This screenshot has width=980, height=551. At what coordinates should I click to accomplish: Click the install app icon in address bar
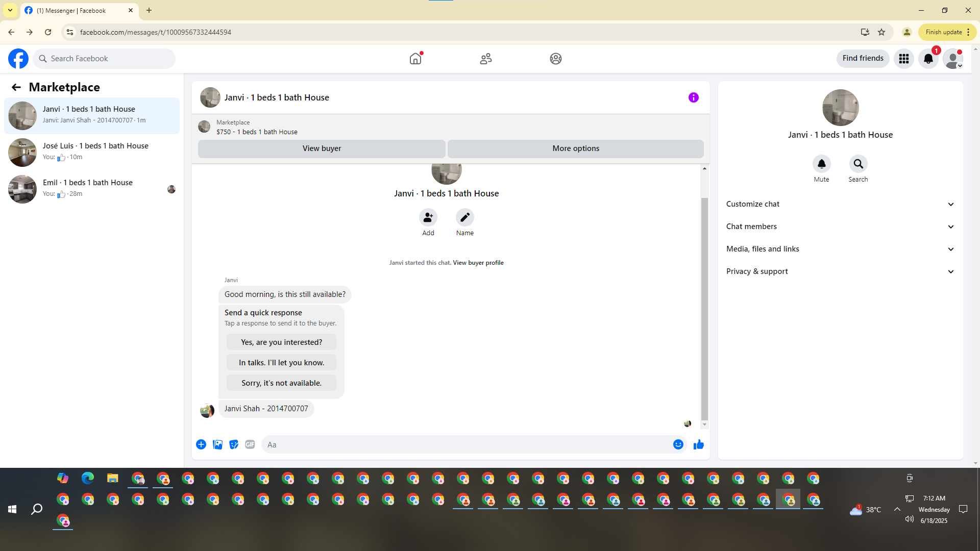(x=865, y=32)
